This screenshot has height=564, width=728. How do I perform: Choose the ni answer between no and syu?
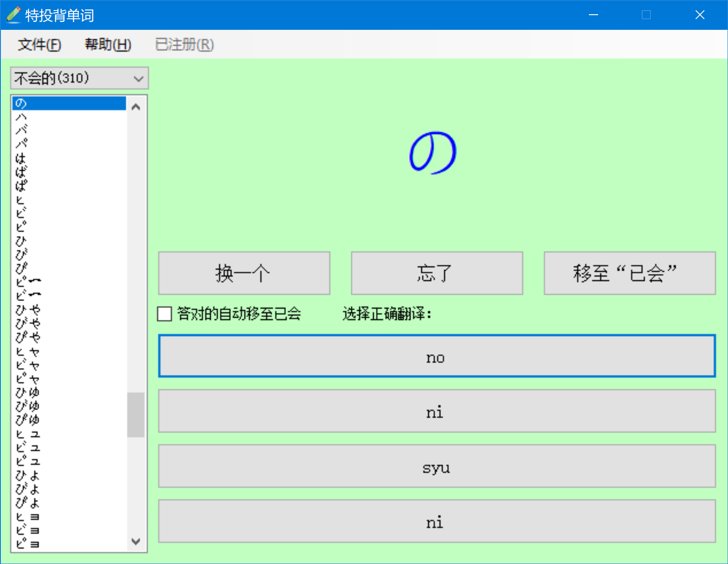coord(437,411)
